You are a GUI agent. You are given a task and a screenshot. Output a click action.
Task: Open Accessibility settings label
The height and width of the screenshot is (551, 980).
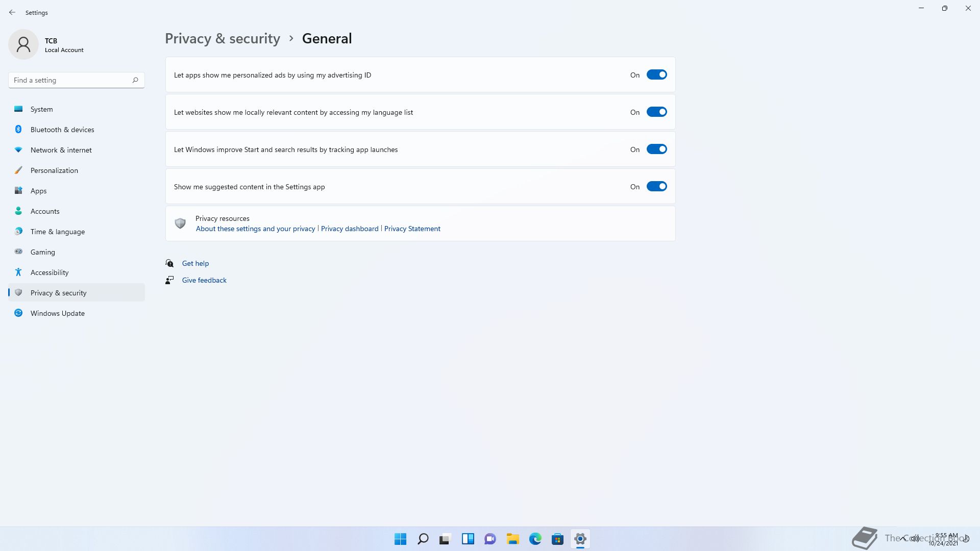50,272
